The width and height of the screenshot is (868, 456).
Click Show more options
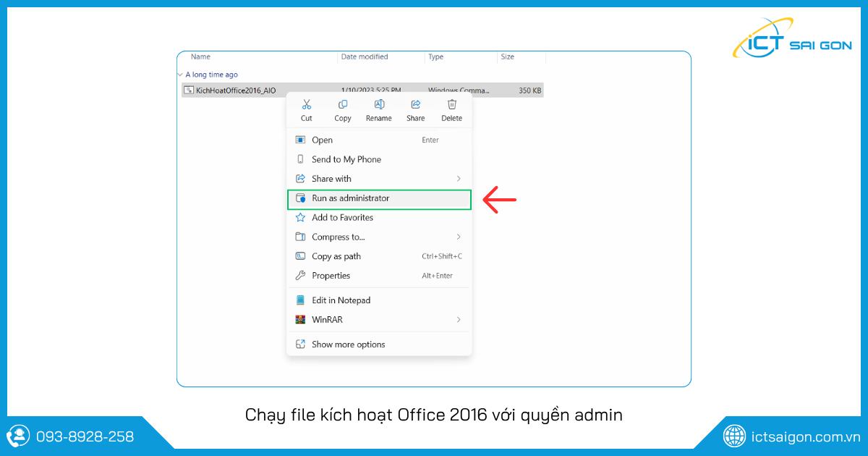pos(379,345)
